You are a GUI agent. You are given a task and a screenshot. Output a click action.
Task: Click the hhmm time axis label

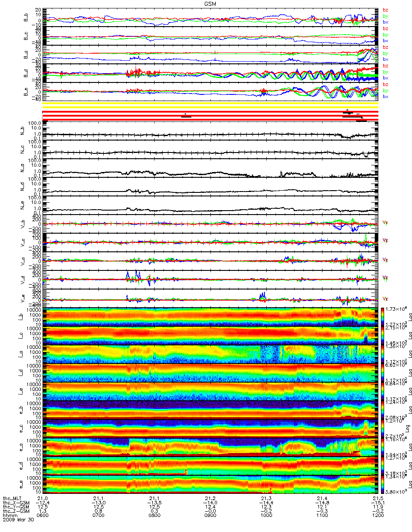point(10,516)
